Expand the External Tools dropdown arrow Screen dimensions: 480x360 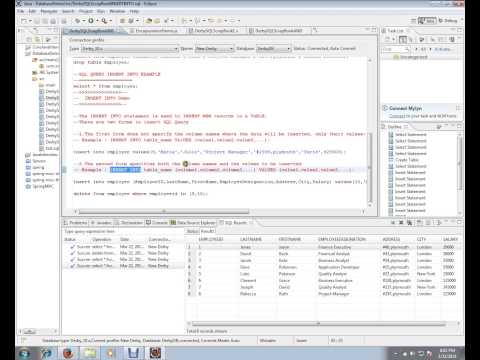point(111,21)
